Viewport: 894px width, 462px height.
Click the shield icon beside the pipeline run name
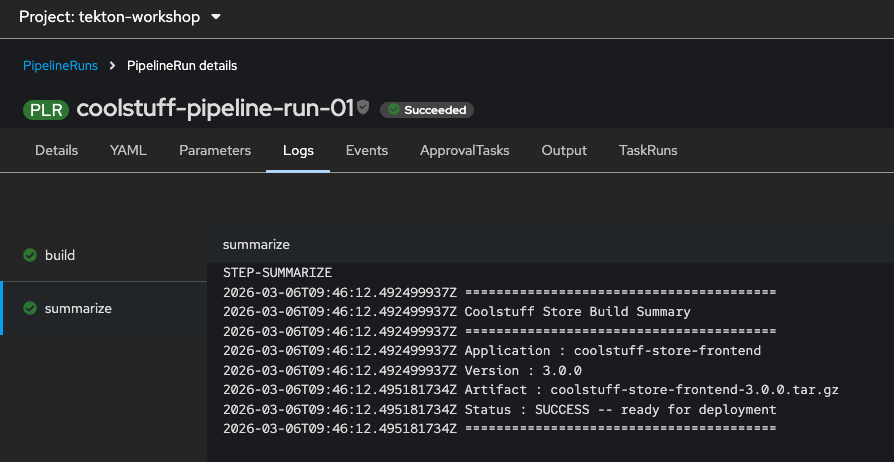point(364,108)
